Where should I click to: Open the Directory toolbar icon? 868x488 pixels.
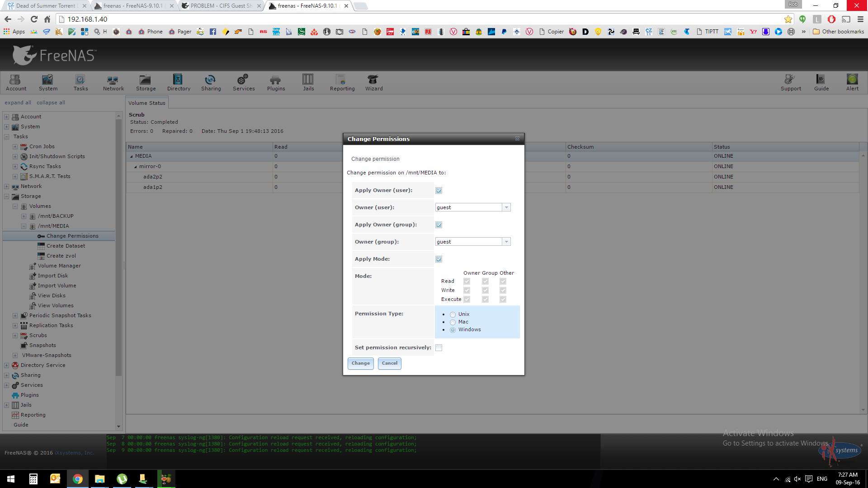point(179,83)
